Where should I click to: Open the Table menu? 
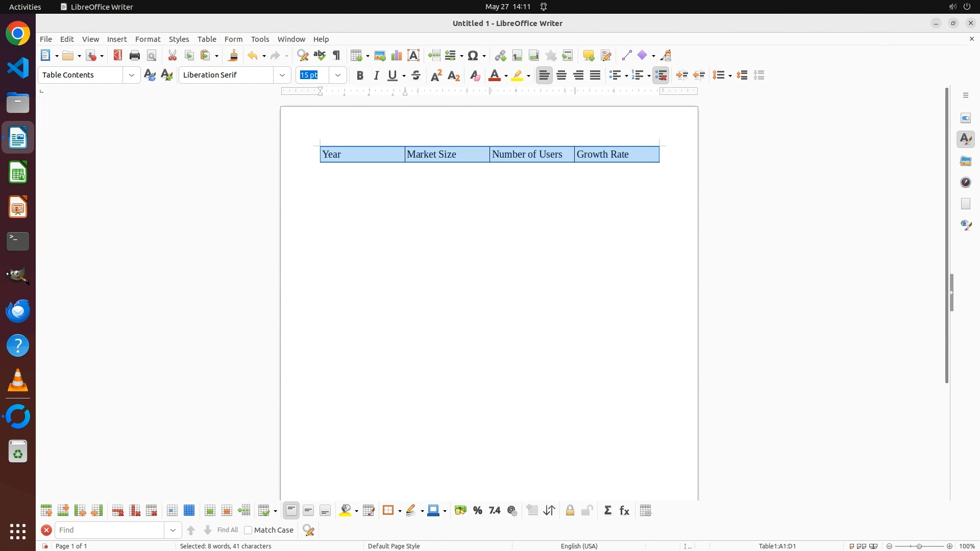(207, 39)
